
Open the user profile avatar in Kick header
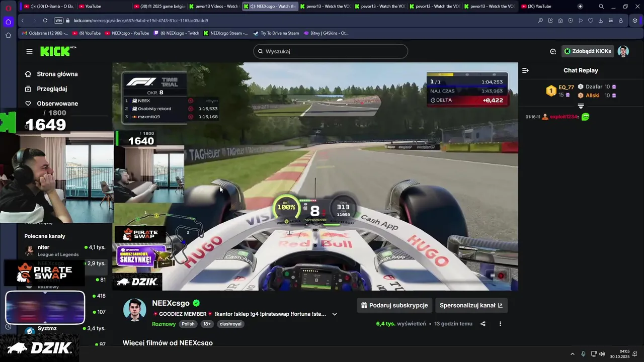click(623, 51)
